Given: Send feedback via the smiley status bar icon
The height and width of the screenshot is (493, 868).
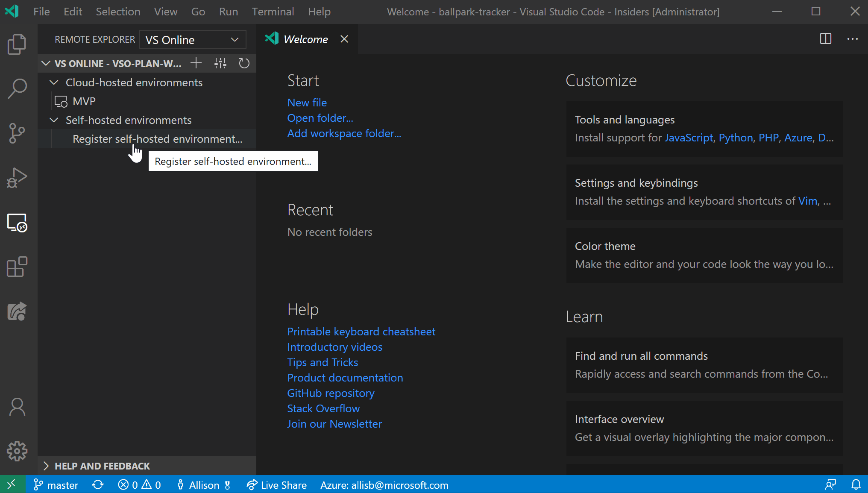Looking at the screenshot, I should (830, 484).
